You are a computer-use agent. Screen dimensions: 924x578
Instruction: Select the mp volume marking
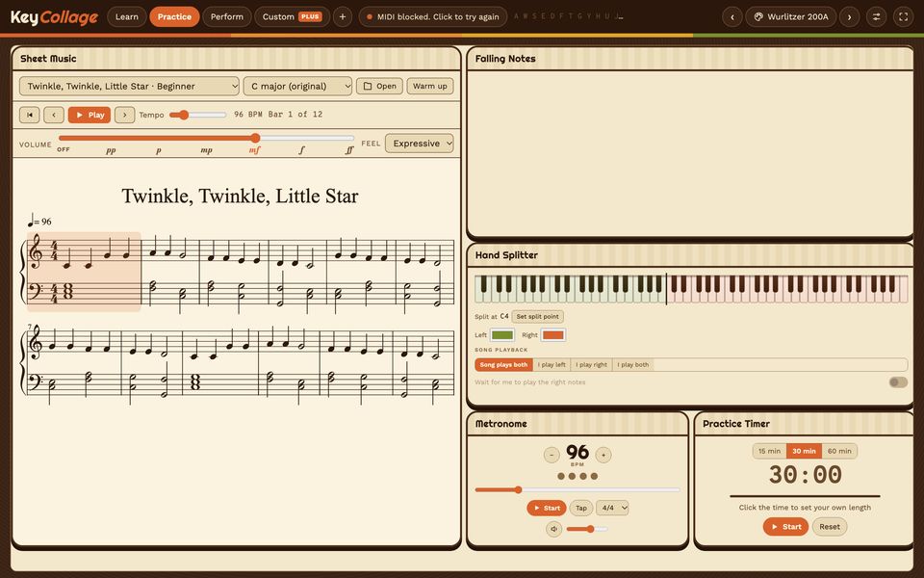(x=206, y=150)
